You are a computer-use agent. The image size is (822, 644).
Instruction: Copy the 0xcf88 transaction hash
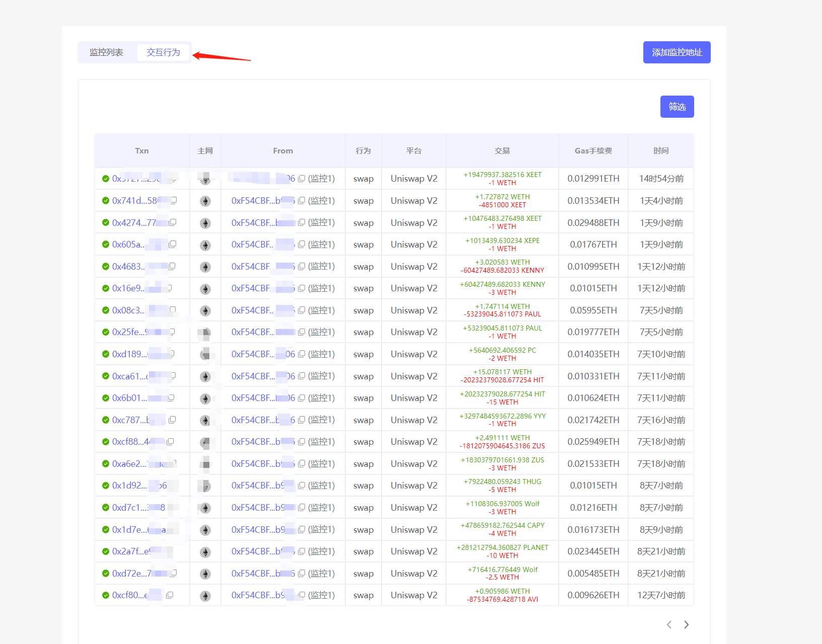[170, 441]
